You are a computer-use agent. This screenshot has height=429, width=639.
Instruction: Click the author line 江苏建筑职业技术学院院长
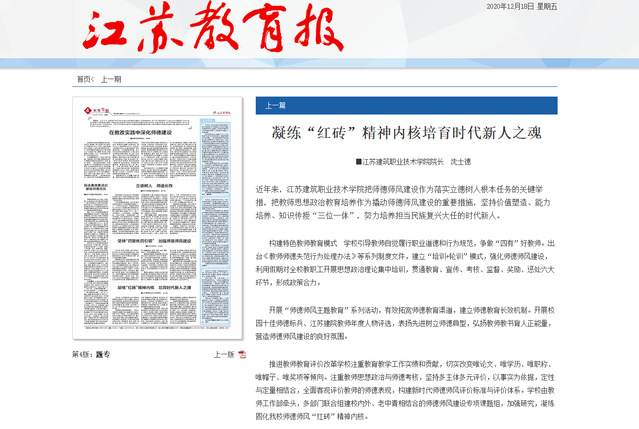pos(433,161)
